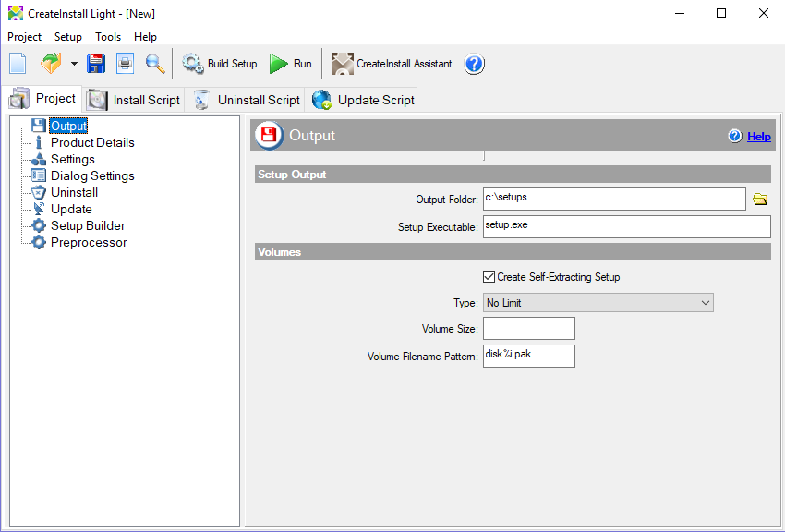The image size is (785, 532).
Task: Click the red Output header floppy icon
Action: click(270, 135)
